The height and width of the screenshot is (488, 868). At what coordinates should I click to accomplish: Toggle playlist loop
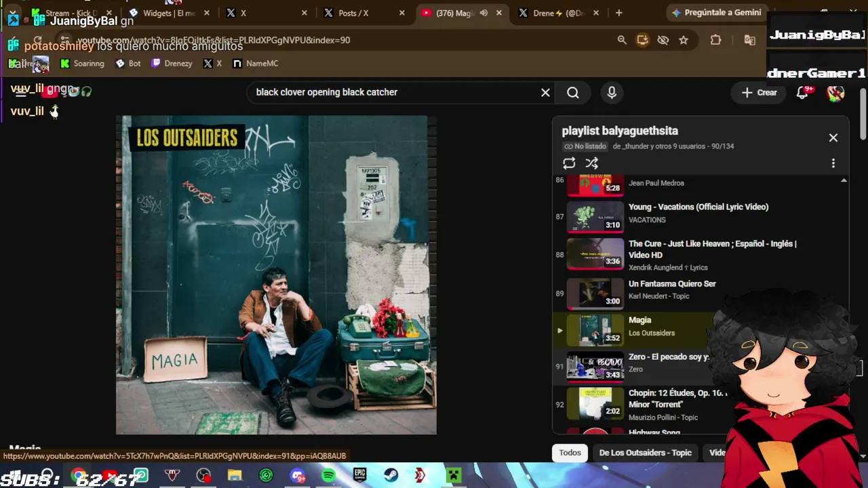(569, 163)
